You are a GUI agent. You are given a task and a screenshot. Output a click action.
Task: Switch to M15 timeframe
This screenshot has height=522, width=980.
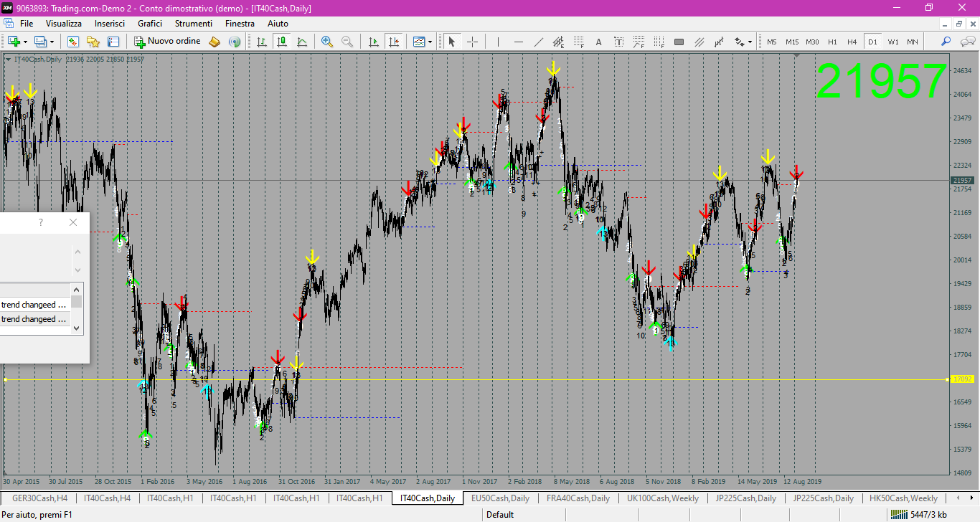(792, 42)
